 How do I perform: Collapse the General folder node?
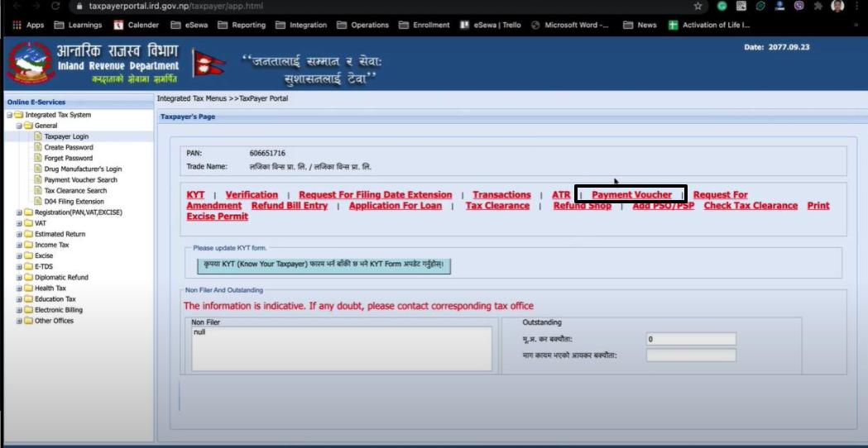point(19,126)
